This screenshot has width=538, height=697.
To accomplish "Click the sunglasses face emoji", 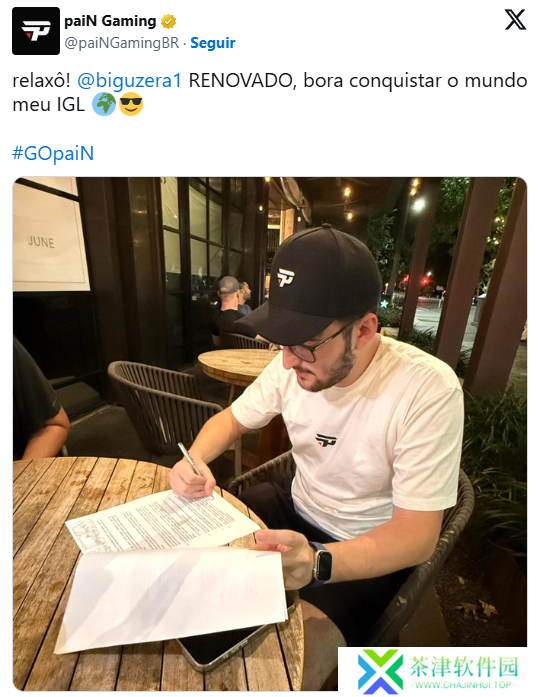I will coord(131,104).
